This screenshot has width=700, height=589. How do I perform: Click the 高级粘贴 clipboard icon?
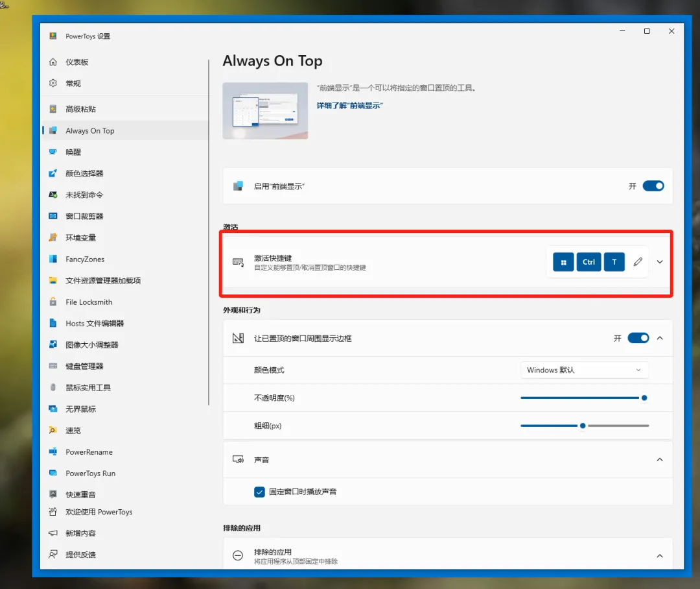point(52,109)
